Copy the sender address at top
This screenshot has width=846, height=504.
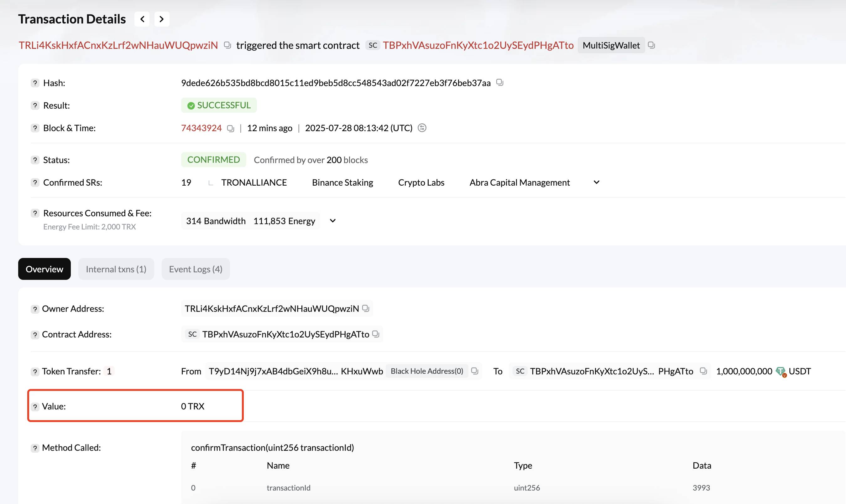point(227,45)
